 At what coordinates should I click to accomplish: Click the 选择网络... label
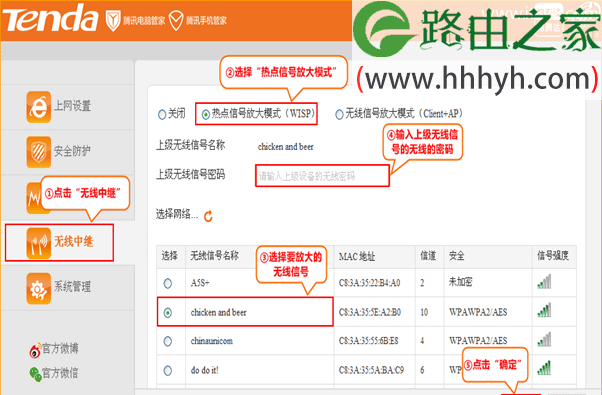[177, 214]
